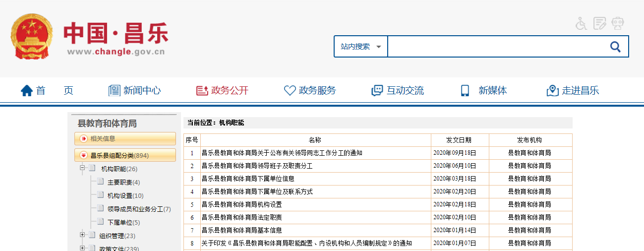
Task: Select 领导成员和业务分工 in the tree
Action: tap(139, 209)
